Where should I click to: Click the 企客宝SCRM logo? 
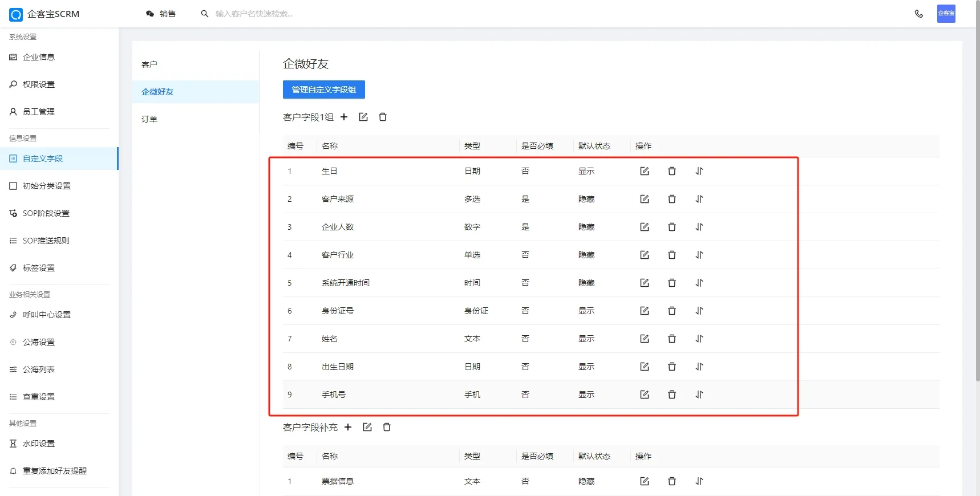pyautogui.click(x=44, y=14)
